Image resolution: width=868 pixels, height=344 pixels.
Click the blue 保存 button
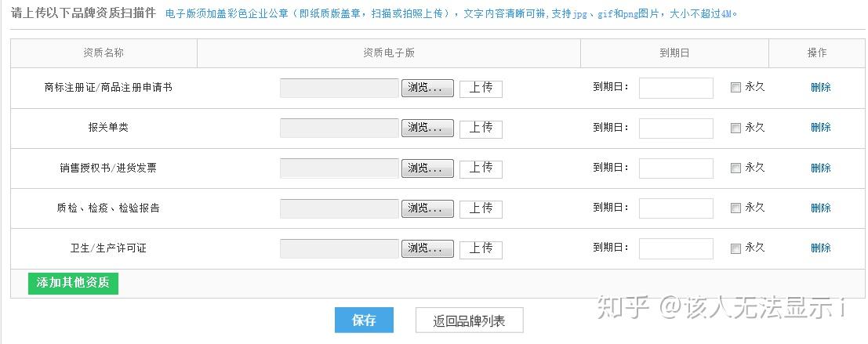[364, 320]
